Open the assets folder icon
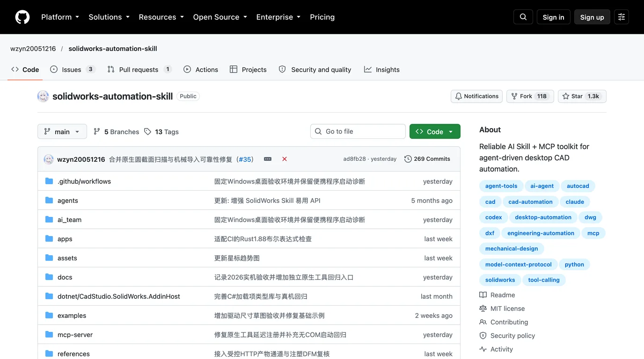The image size is (644, 359). click(x=49, y=258)
